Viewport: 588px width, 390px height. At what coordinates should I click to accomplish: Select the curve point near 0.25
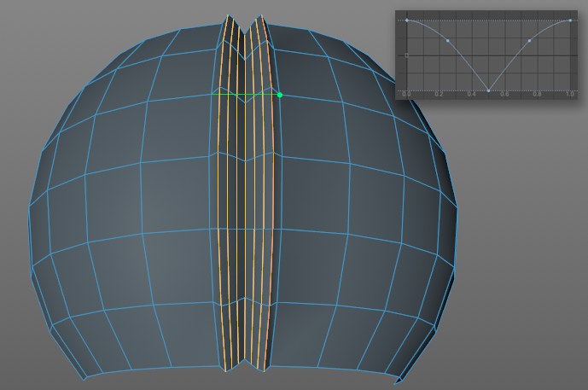pos(448,40)
